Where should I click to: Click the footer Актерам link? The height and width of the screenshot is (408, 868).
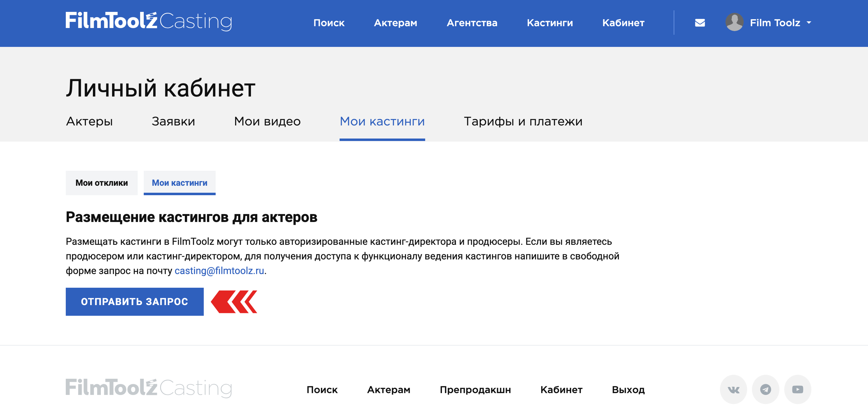tap(389, 389)
